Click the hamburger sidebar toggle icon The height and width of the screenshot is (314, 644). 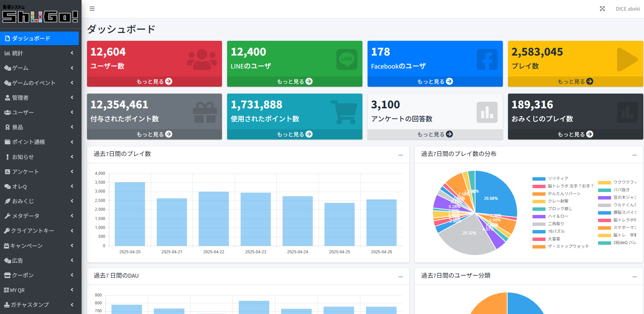[92, 9]
